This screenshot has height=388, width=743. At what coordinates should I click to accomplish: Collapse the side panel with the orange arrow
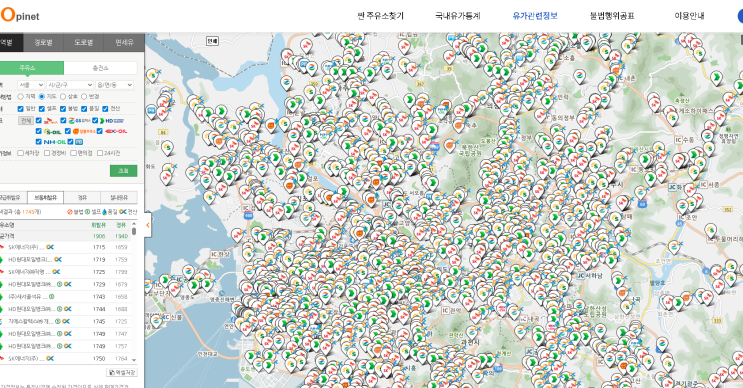(x=148, y=225)
